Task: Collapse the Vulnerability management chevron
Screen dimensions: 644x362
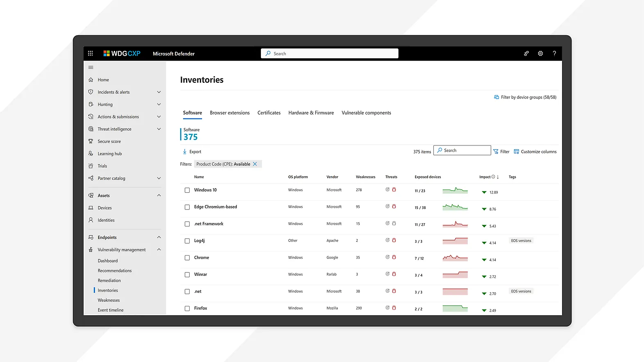Action: coord(159,250)
